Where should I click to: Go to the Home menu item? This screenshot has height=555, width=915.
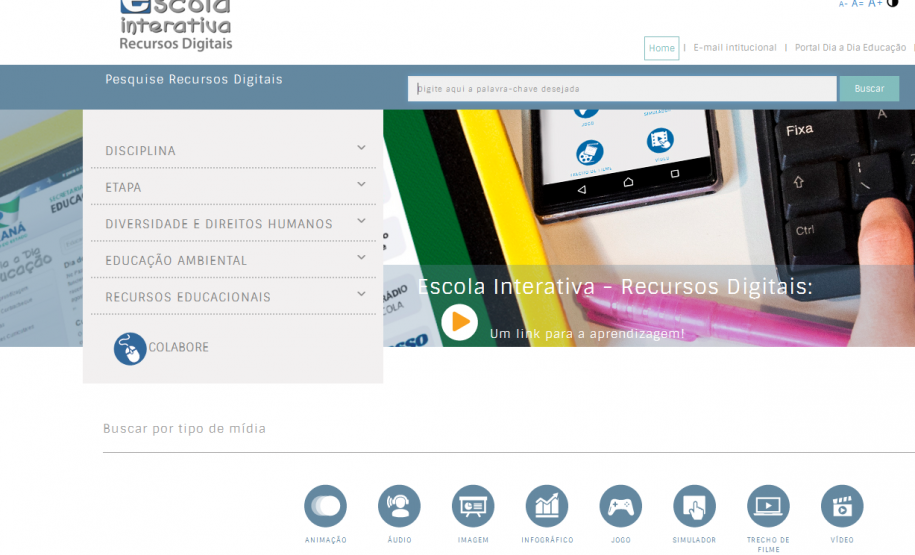point(662,48)
